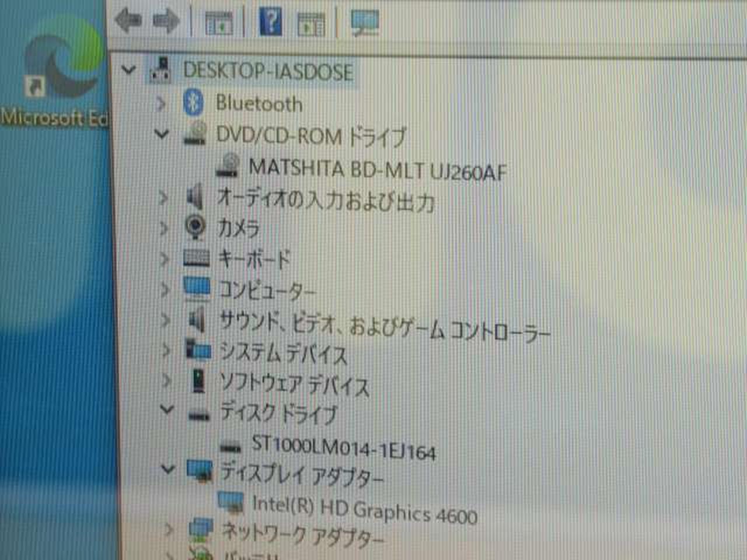Click the forward arrow toolbar icon
The height and width of the screenshot is (560, 747).
(166, 21)
